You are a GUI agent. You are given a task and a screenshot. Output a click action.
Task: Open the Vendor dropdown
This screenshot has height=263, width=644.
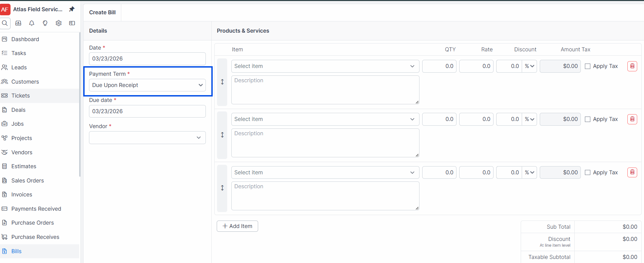click(x=147, y=138)
